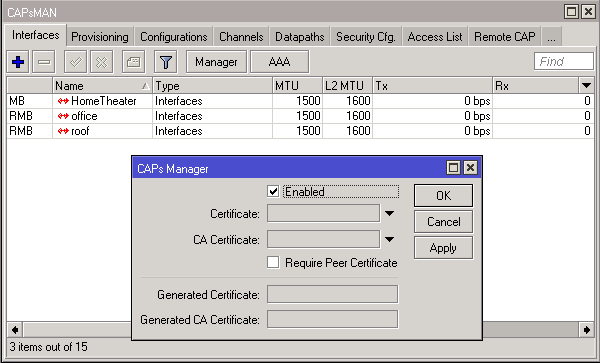
Task: Click HomeTheater interface red arrows icon
Action: coord(63,101)
